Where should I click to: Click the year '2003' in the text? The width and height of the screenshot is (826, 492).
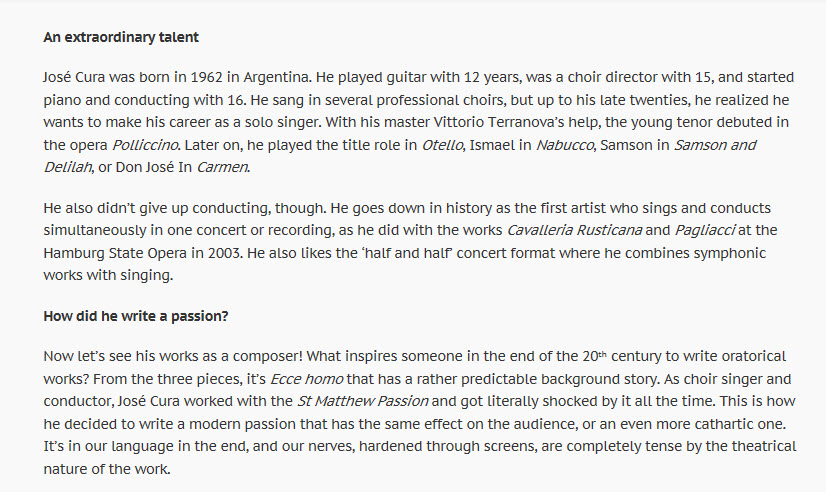225,253
